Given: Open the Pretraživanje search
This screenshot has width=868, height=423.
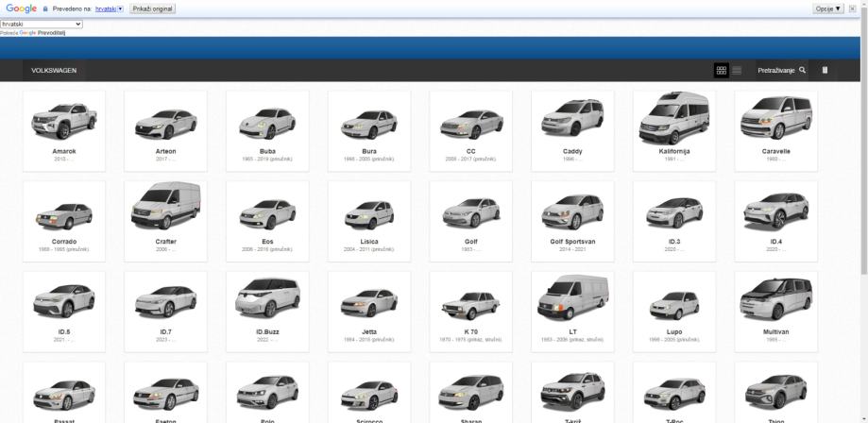Looking at the screenshot, I should (782, 70).
